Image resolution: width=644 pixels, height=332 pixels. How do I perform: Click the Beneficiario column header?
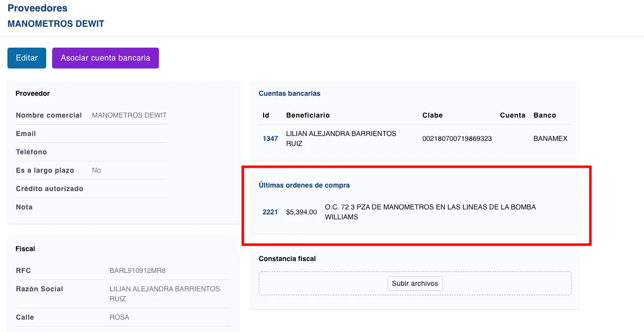coord(308,115)
